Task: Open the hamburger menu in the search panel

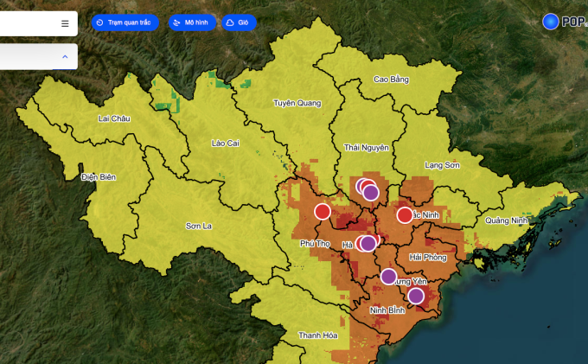Action: [65, 23]
